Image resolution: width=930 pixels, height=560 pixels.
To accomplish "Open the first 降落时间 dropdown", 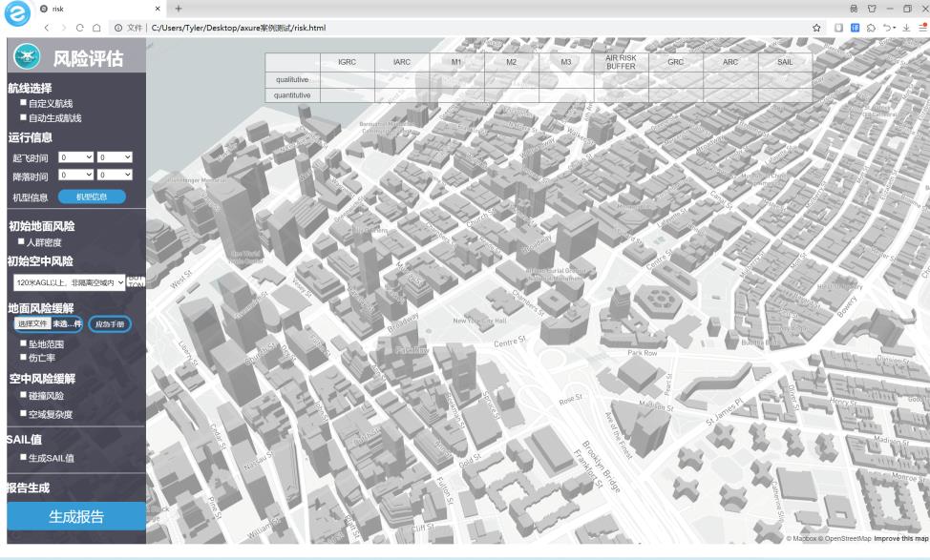I will click(x=76, y=175).
